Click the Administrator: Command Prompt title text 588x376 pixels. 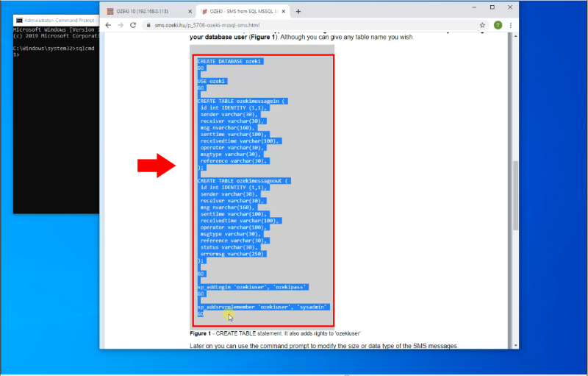click(60, 21)
